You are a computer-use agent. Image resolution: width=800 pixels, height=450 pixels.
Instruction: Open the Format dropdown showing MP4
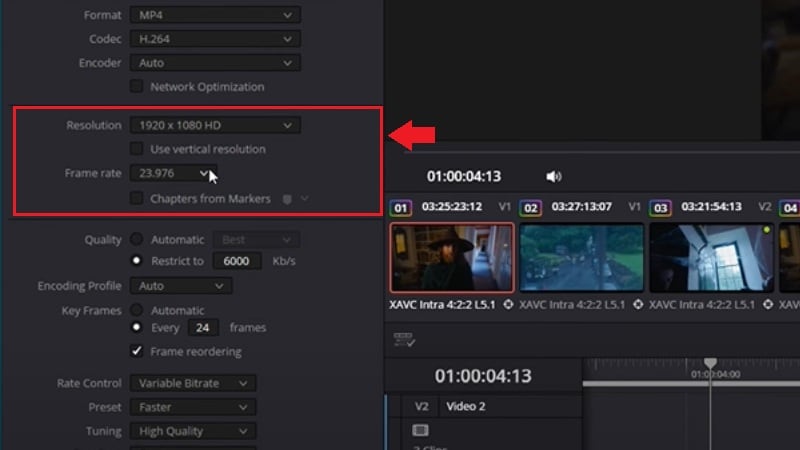[x=215, y=15]
